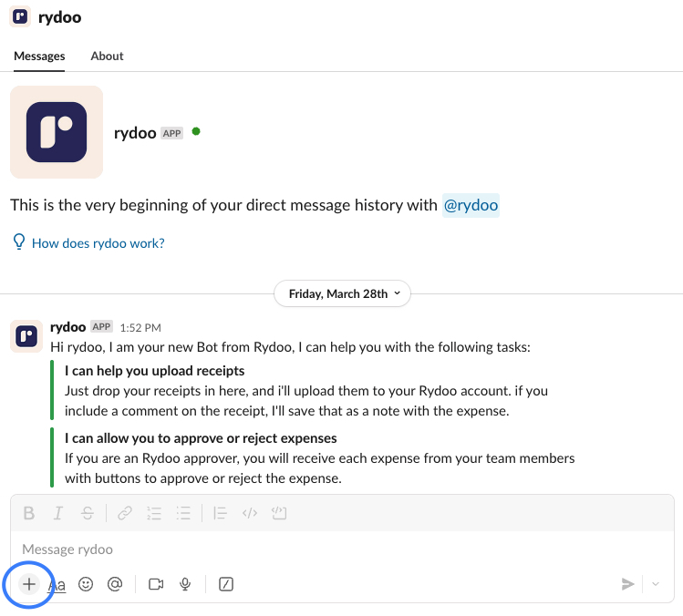This screenshot has width=683, height=616.
Task: Open schedule send options arrow
Action: 656,584
